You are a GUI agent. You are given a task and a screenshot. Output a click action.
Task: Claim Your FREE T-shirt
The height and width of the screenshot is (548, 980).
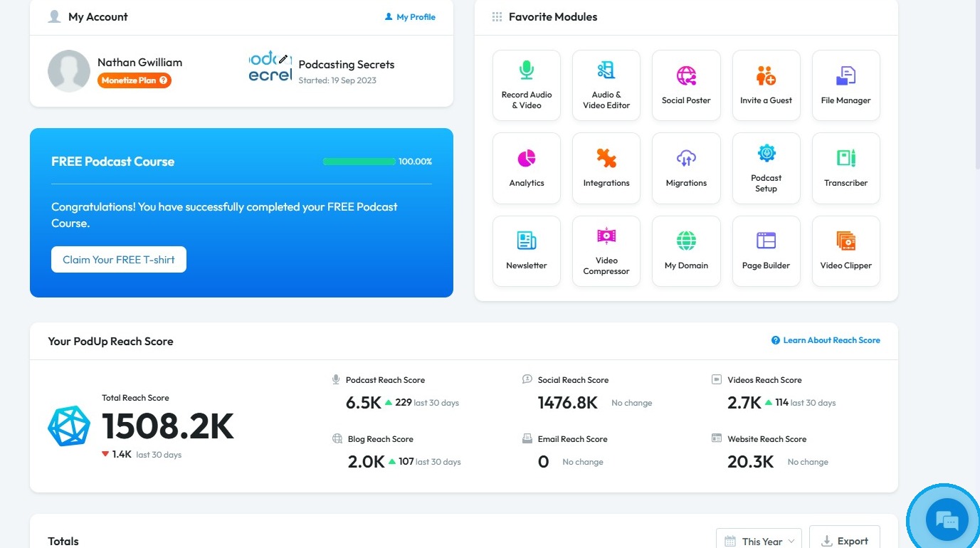pos(119,260)
